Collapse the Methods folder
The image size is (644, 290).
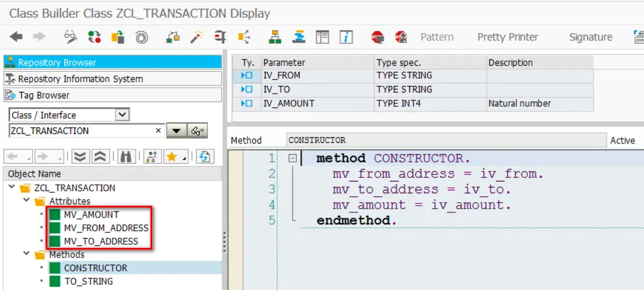click(26, 254)
